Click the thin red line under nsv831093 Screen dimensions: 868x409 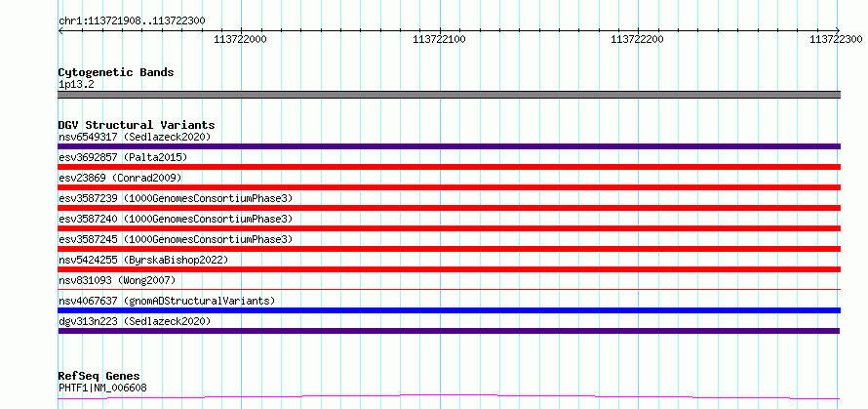[x=449, y=289]
